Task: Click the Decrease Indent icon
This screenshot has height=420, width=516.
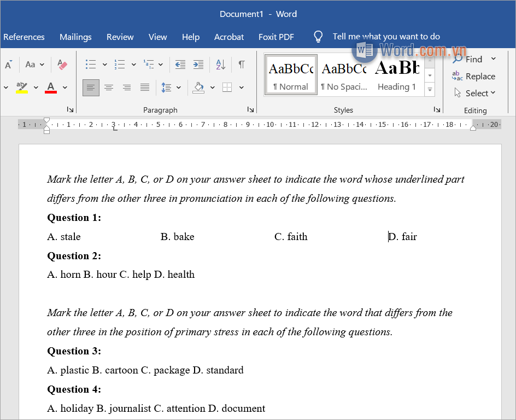Action: (180, 65)
